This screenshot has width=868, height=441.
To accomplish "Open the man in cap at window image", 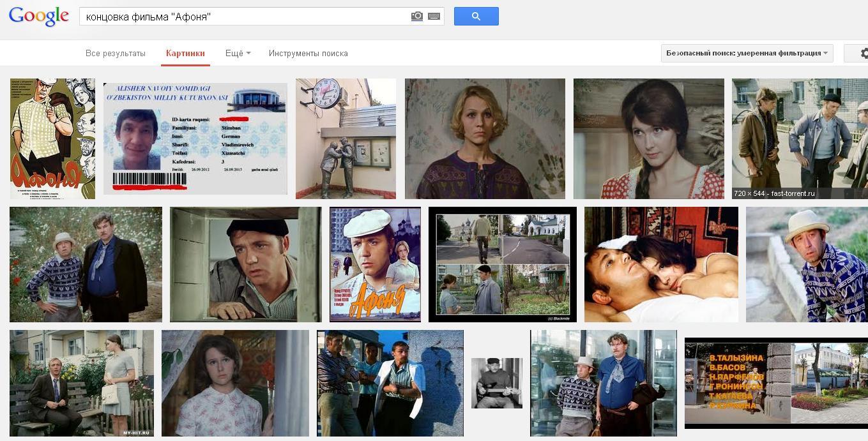I will click(x=246, y=264).
